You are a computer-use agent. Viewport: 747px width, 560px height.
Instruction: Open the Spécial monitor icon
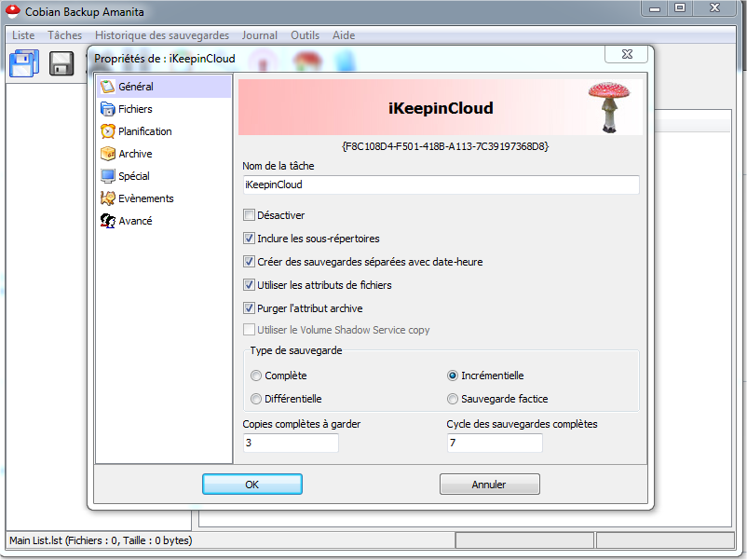pyautogui.click(x=108, y=176)
